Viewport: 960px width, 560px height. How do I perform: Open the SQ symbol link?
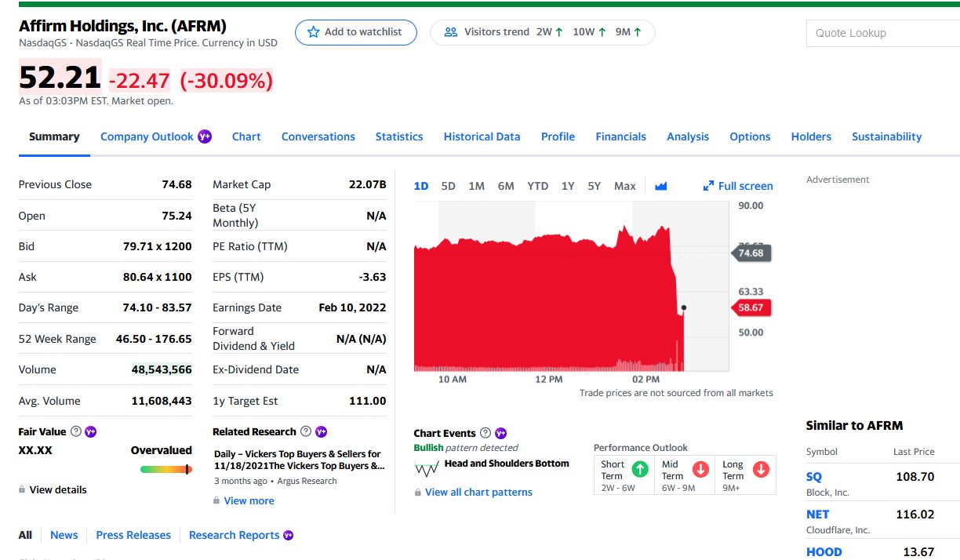point(814,476)
